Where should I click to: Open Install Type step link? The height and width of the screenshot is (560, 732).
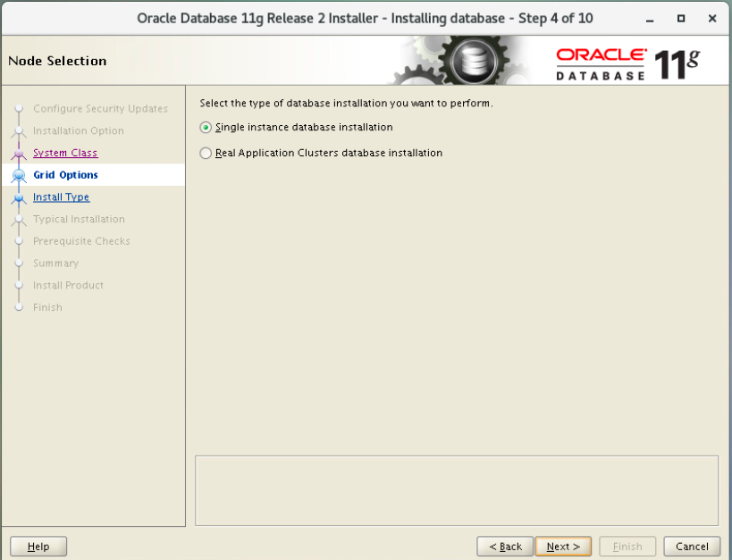click(x=61, y=196)
